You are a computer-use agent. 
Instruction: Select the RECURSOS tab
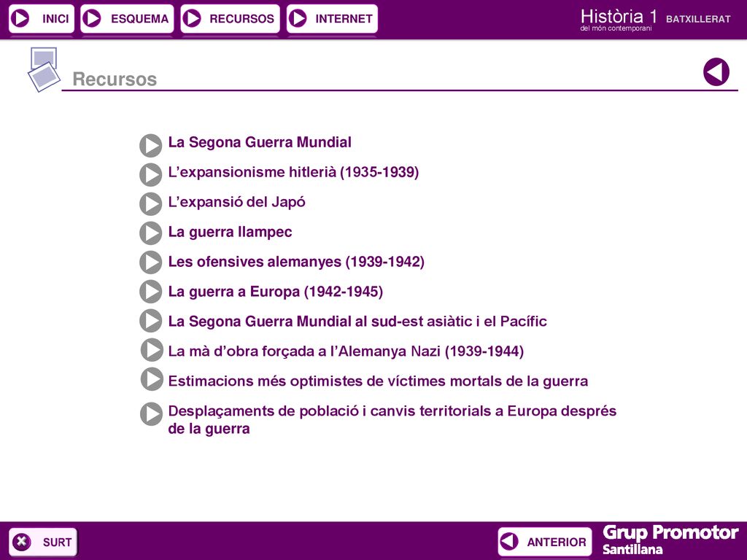pyautogui.click(x=230, y=18)
